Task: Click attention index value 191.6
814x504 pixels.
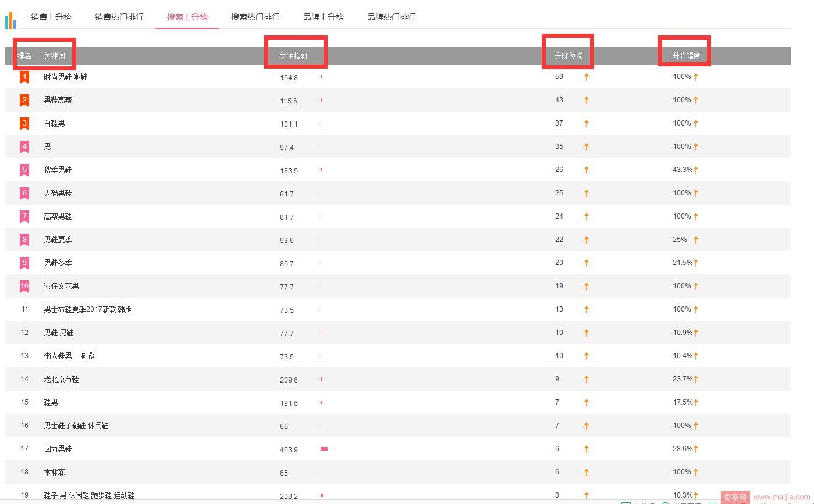Action: click(x=289, y=403)
